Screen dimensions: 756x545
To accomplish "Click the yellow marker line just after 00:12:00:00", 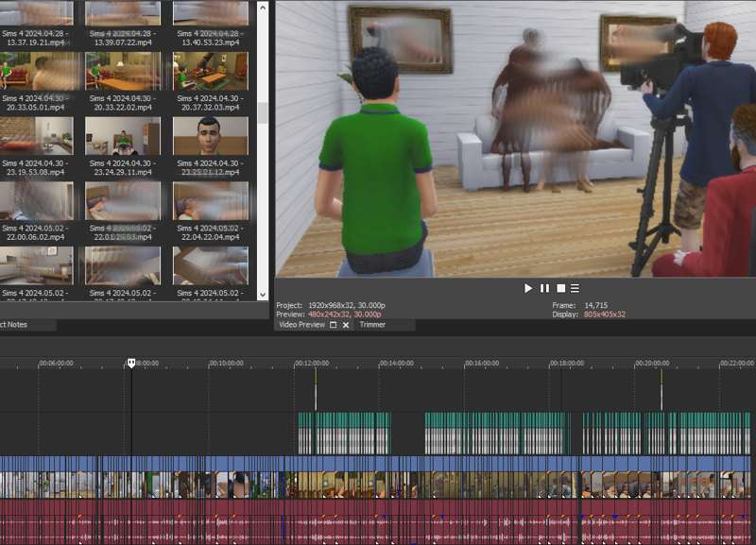I will [x=316, y=389].
